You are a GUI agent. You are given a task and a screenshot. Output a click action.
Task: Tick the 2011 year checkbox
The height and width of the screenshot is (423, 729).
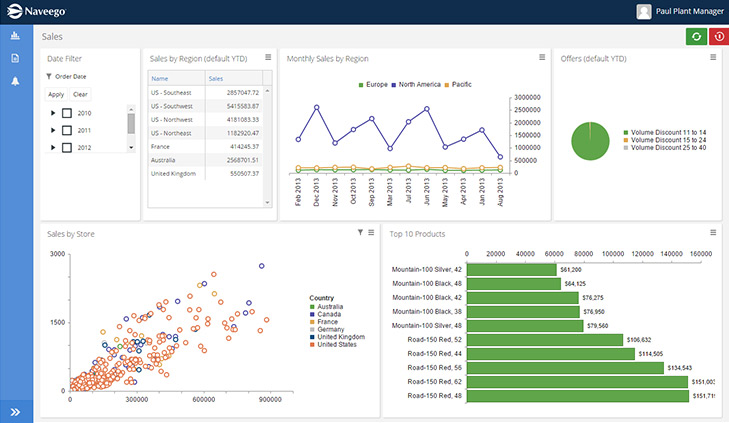click(67, 130)
